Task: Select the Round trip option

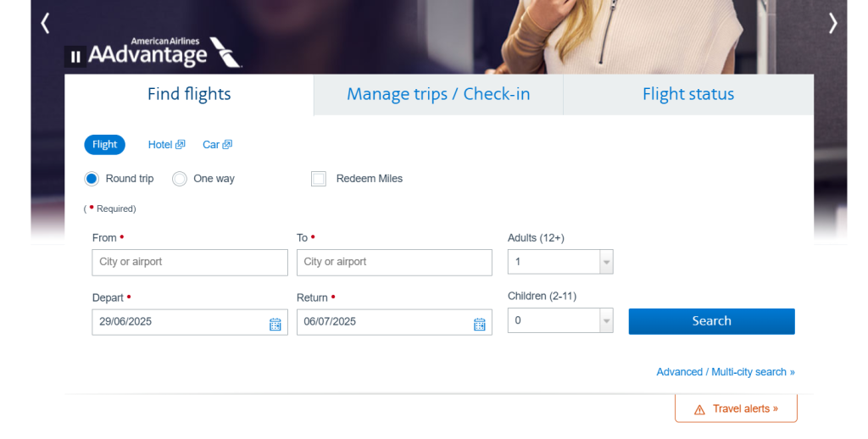Action: [92, 179]
